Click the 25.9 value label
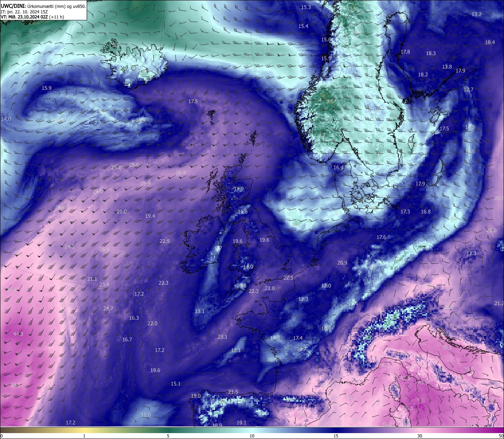504x439 pixels. pyautogui.click(x=146, y=183)
